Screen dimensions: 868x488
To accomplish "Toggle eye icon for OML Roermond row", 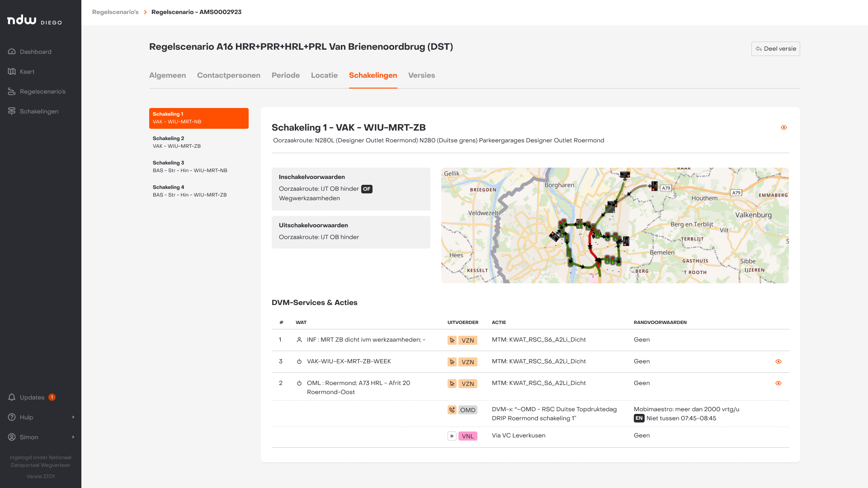I will point(778,383).
